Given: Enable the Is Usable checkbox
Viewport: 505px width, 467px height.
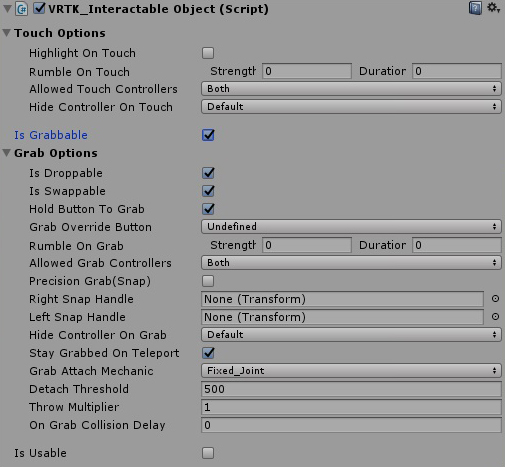Looking at the screenshot, I should (x=208, y=453).
